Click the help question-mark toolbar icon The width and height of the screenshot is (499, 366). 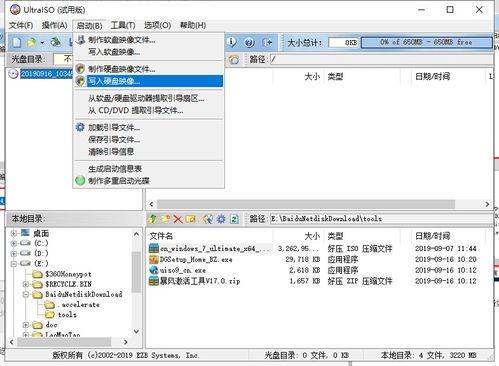[249, 42]
